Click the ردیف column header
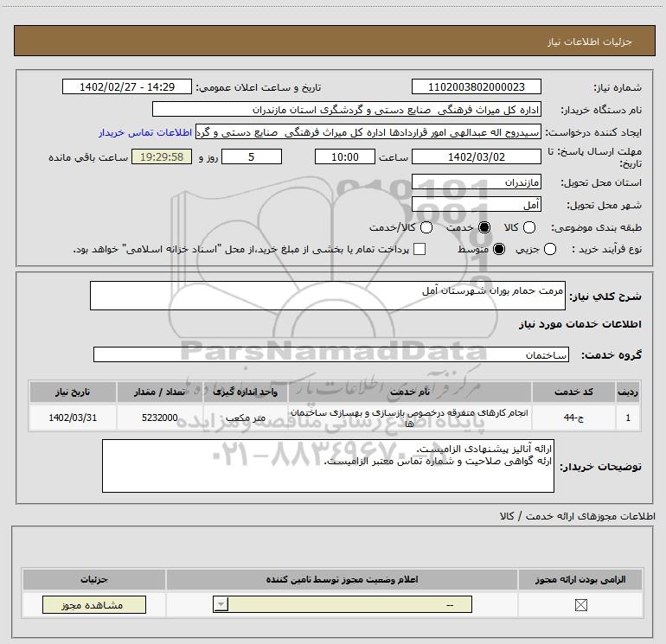This screenshot has width=666, height=644. click(628, 392)
